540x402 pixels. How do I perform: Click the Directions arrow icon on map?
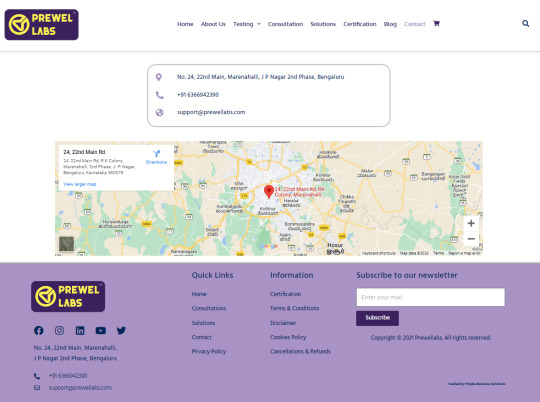point(156,154)
